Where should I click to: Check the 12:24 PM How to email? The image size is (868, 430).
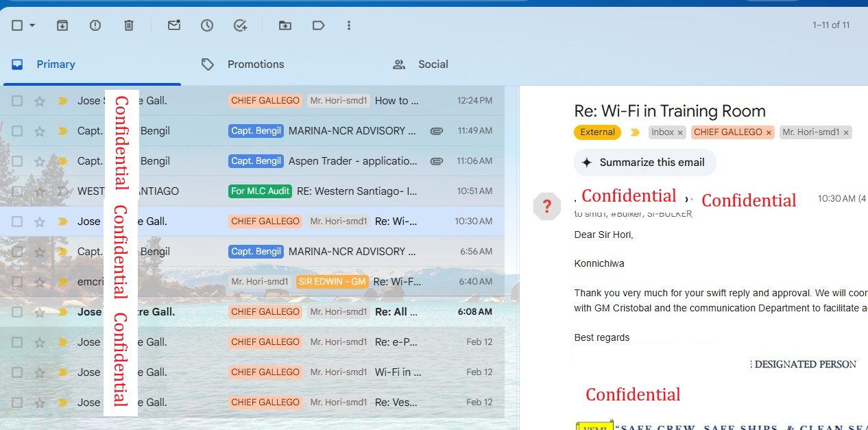click(x=17, y=101)
